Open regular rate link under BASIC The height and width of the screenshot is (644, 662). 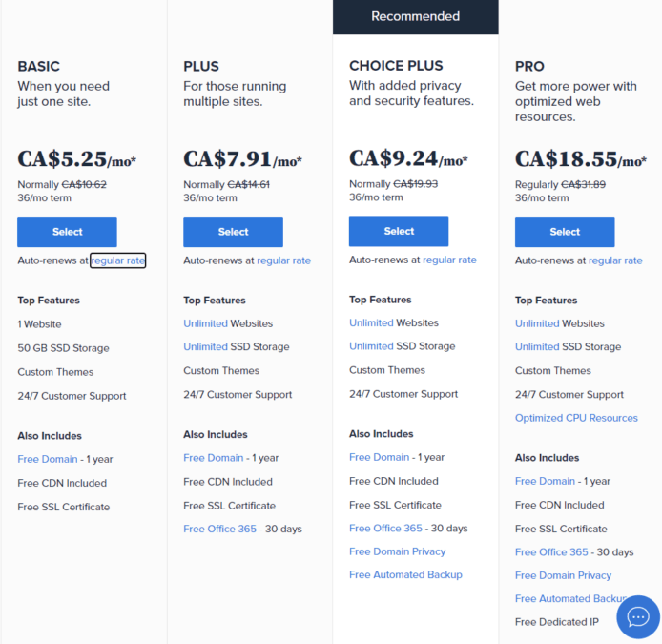(x=118, y=260)
